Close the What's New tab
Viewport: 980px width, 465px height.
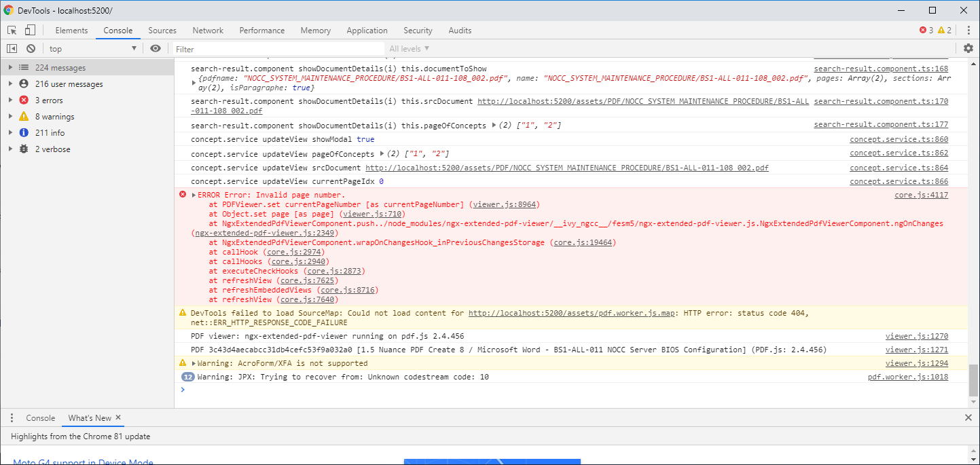[118, 417]
